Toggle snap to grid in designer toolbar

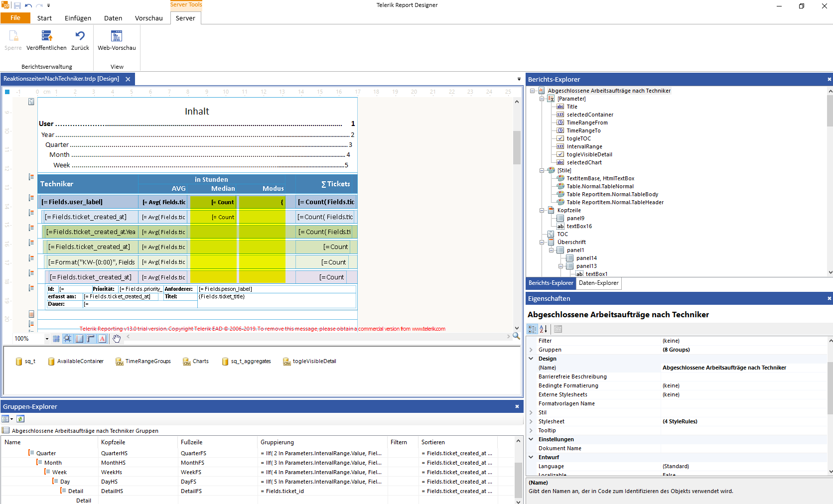(x=68, y=339)
